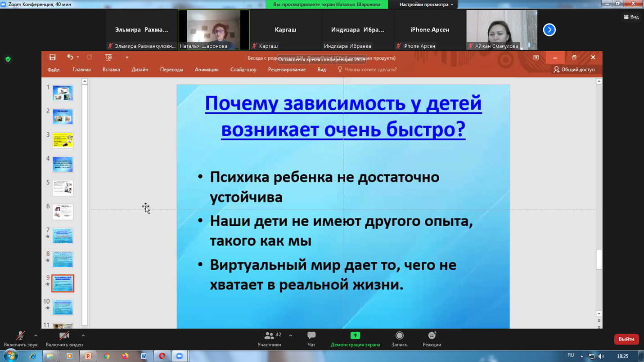Screen dimensions: 644x362
Task: Open the Undo history dropdown arrow
Action: coord(78,57)
